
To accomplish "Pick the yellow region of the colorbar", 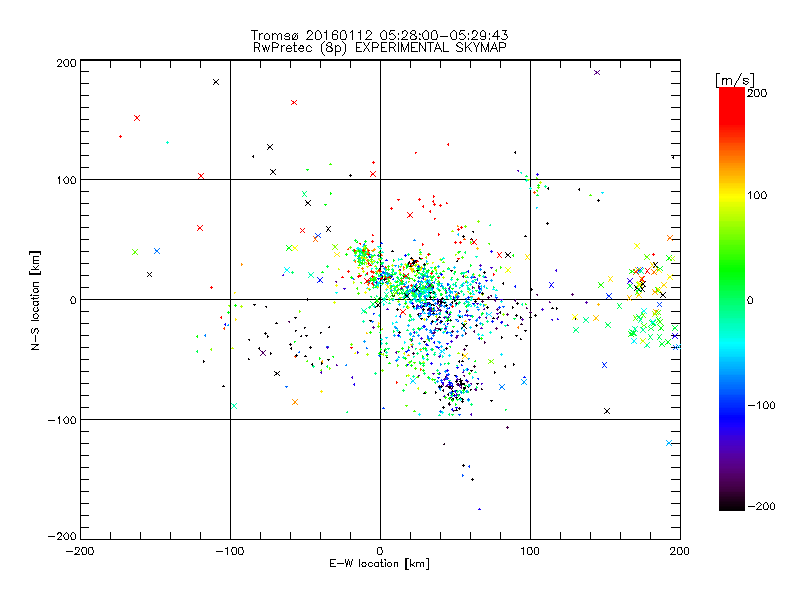I will click(x=732, y=195).
